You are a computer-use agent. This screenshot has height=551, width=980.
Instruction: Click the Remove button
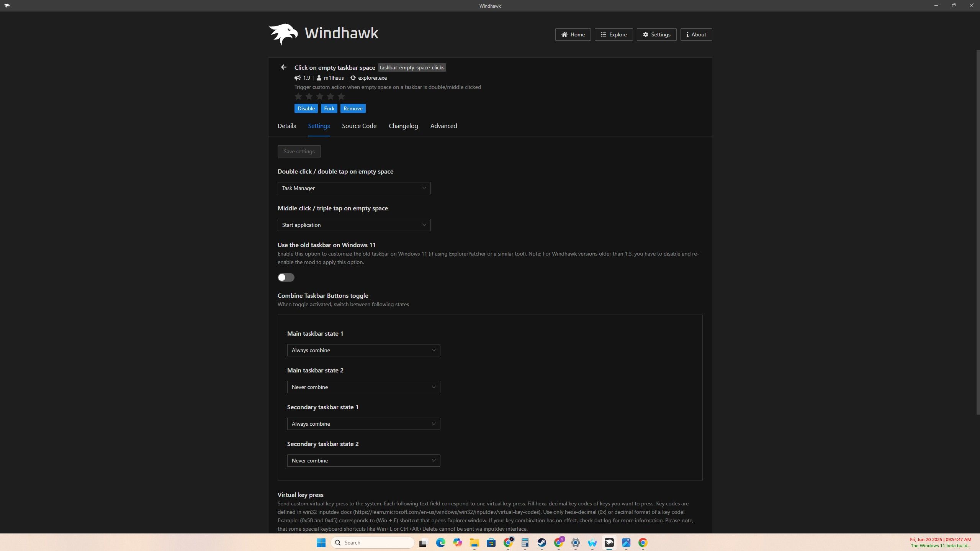(353, 108)
